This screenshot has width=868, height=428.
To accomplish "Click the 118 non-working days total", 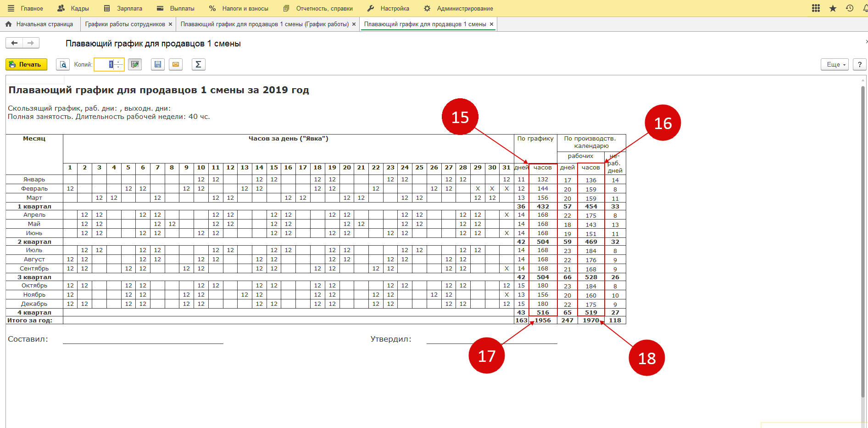I will point(615,320).
